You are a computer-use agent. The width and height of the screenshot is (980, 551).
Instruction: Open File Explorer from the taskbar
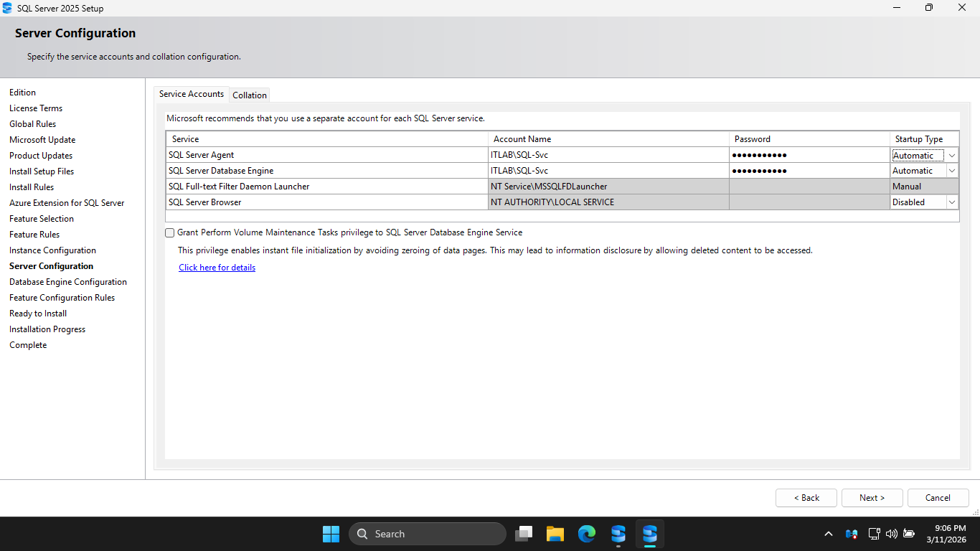555,534
